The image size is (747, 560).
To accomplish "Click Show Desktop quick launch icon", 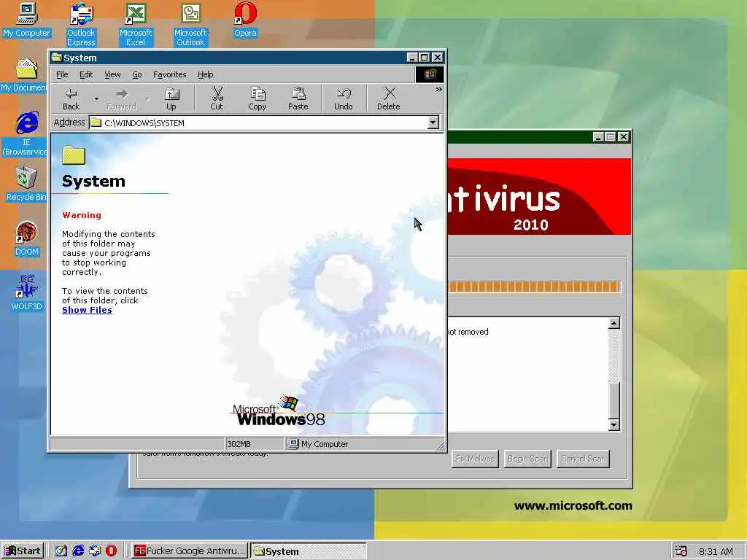I will 61,551.
